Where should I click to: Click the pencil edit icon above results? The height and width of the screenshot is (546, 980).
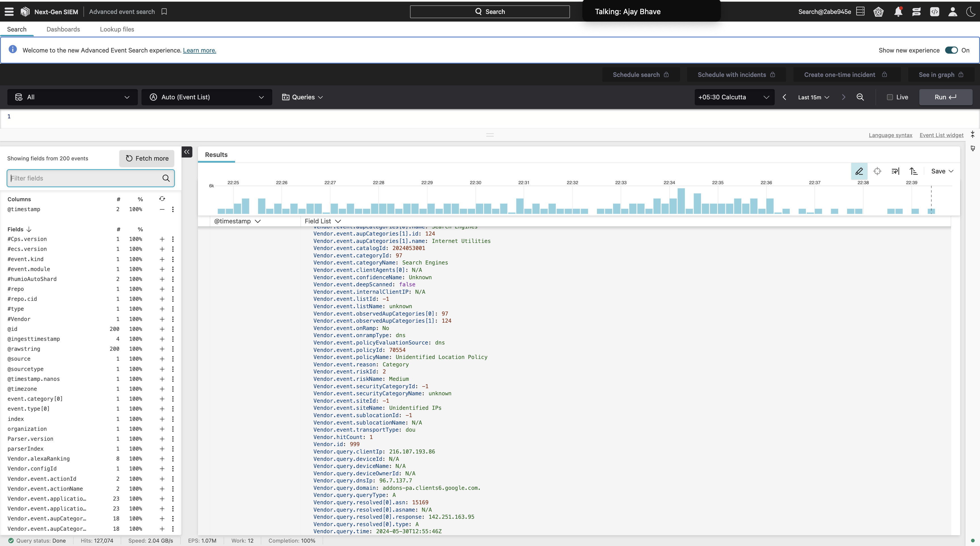pos(859,171)
